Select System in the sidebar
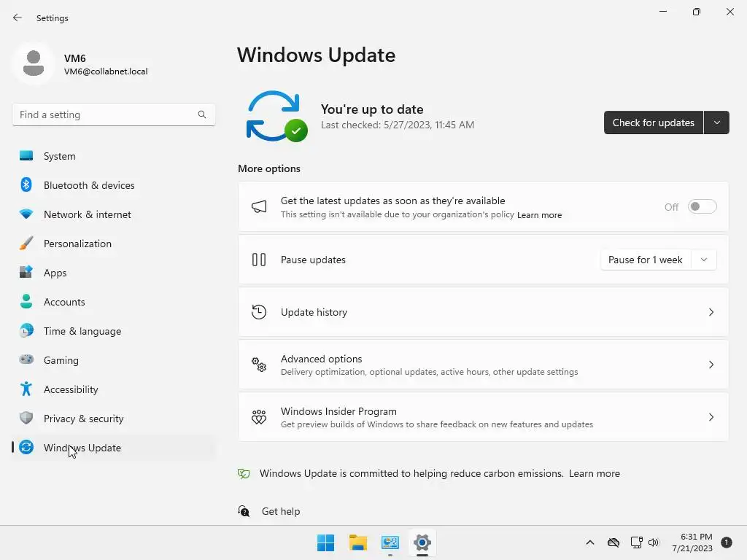 click(x=113, y=156)
